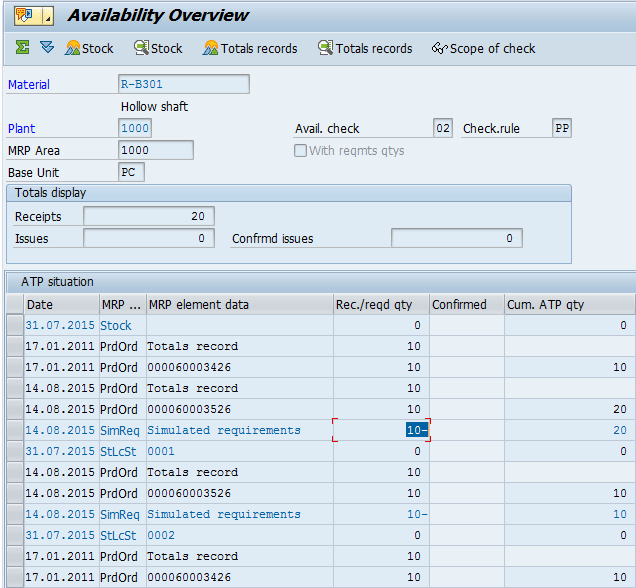Click the Date column header
Viewport: 636px width, 588px height.
62,305
